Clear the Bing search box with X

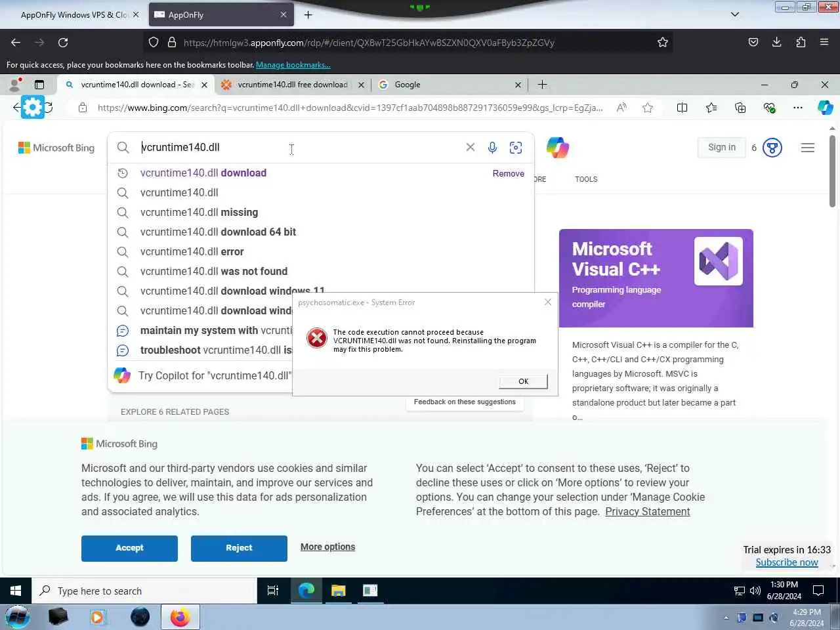click(471, 147)
